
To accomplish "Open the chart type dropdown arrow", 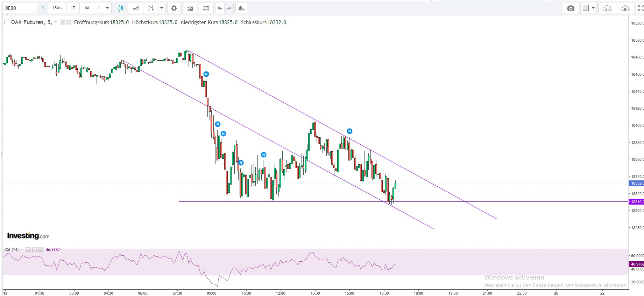I will (161, 8).
